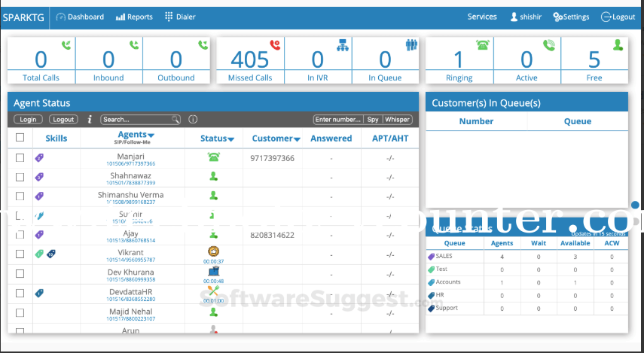Click Dev Khurana's status icon
644x353 pixels.
213,271
